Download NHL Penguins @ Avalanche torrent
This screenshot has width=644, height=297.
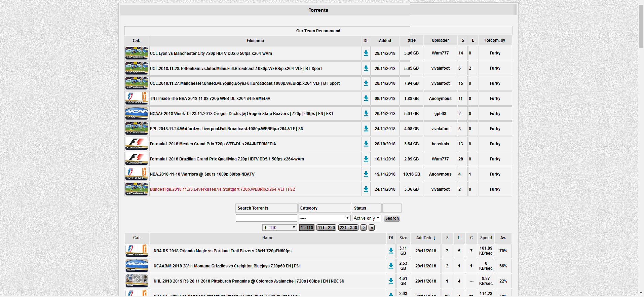(391, 281)
